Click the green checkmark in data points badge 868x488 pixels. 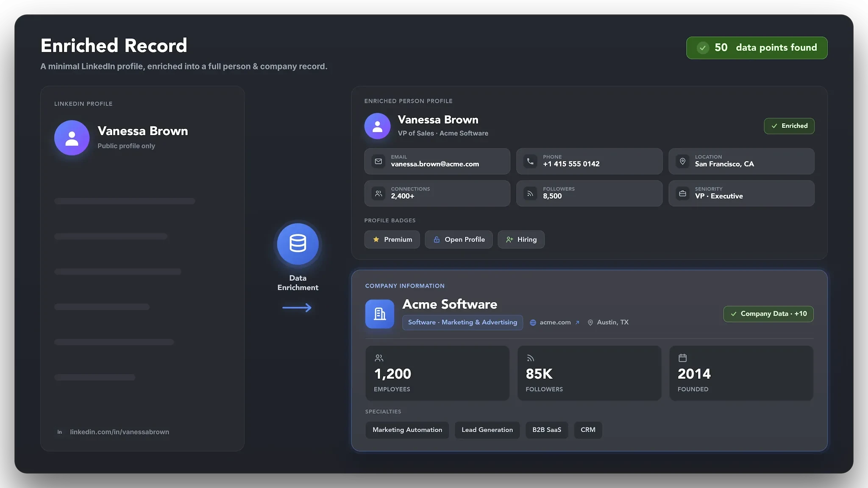703,48
